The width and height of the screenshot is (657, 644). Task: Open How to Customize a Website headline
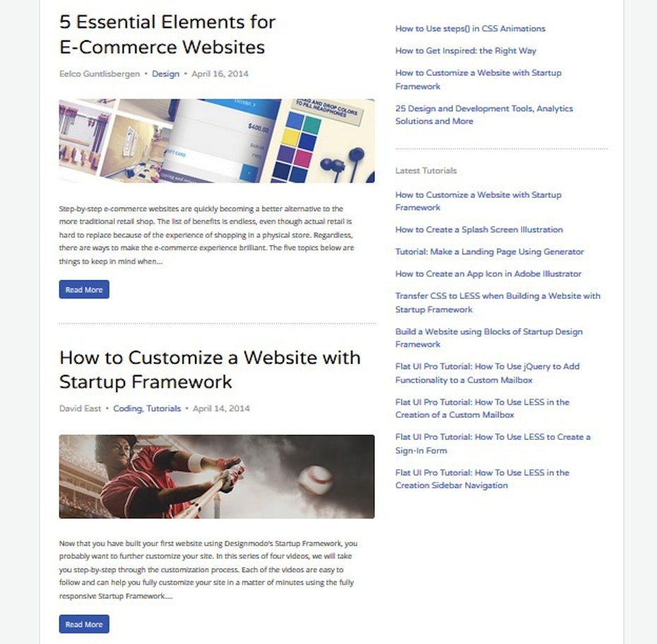[210, 369]
